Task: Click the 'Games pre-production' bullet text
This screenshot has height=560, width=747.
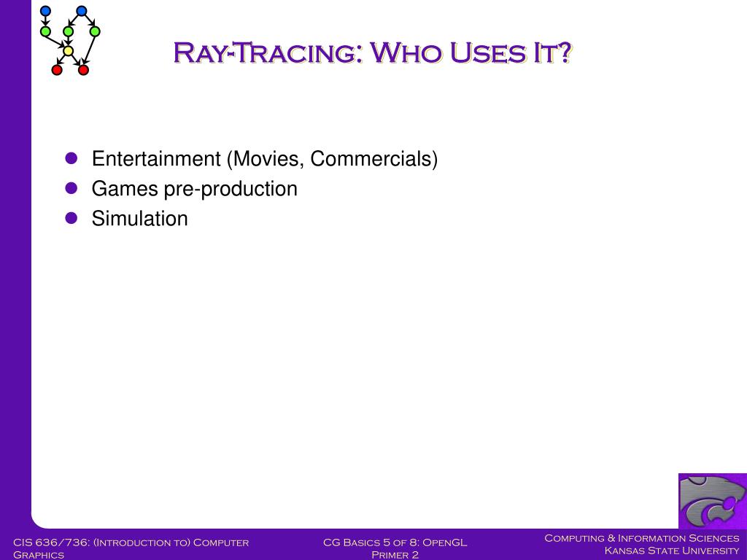Action: click(194, 189)
